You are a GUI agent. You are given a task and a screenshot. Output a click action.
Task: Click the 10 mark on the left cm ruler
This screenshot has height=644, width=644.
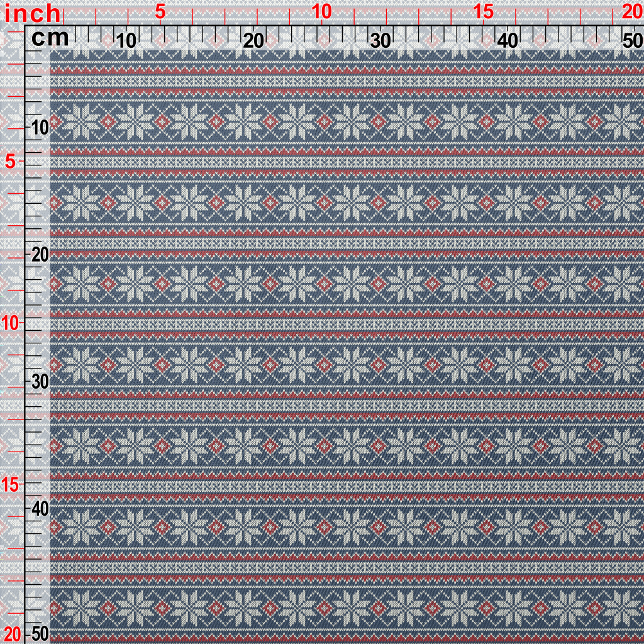pos(40,128)
